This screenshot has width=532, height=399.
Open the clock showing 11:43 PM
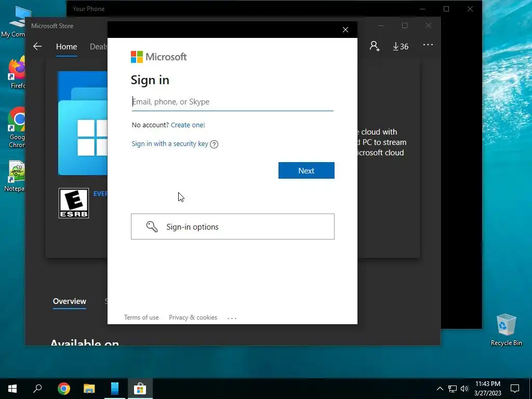487,389
